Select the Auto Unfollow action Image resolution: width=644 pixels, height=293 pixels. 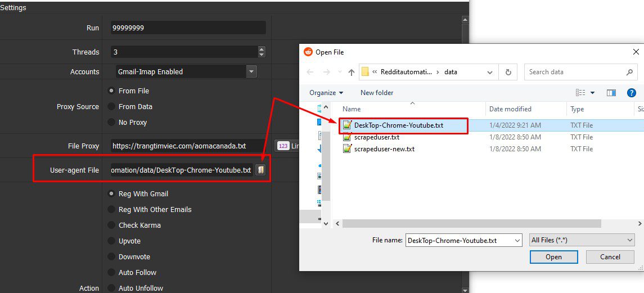pyautogui.click(x=111, y=288)
